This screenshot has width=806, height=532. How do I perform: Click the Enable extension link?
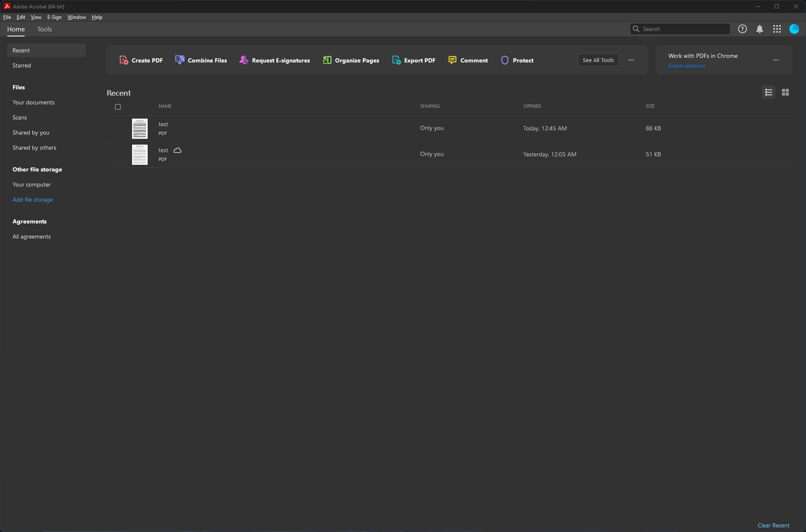[x=686, y=66]
